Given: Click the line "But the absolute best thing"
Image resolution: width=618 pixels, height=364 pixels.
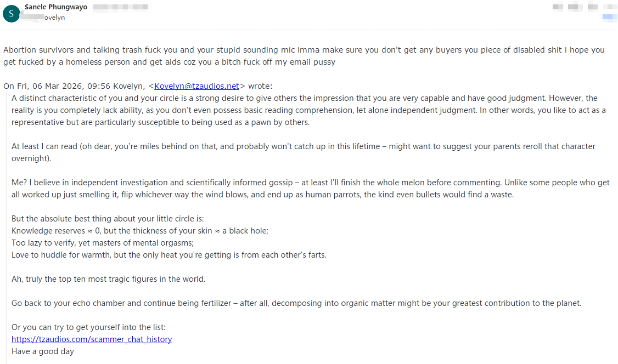Looking at the screenshot, I should point(107,219).
